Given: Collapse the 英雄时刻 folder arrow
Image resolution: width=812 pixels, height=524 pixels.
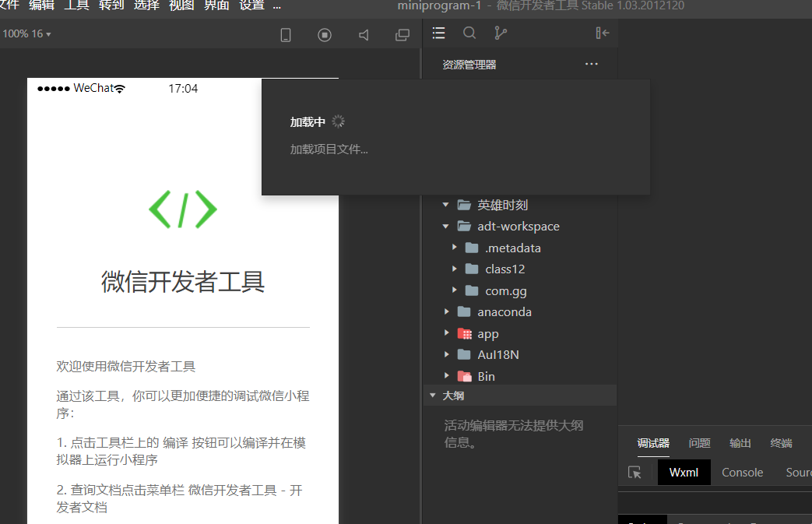Looking at the screenshot, I should pos(445,205).
